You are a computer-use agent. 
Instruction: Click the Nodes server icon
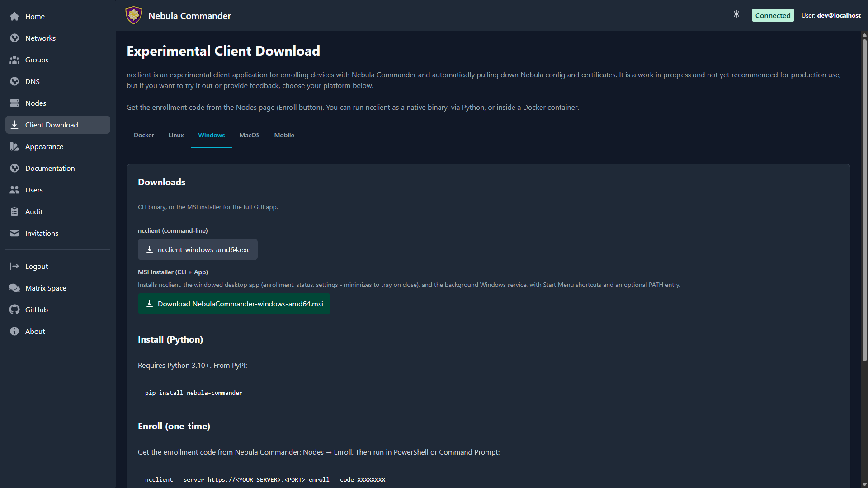[x=14, y=103]
